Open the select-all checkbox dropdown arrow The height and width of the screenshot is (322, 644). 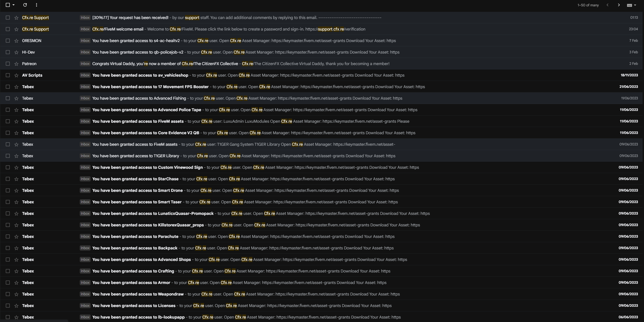pos(14,5)
